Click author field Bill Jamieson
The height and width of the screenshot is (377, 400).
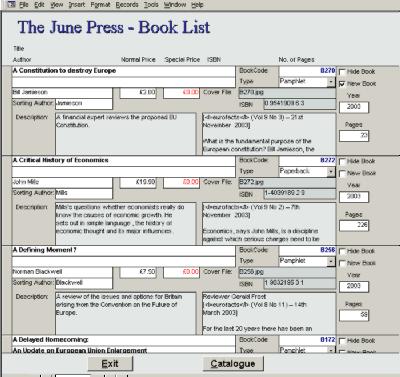[62, 93]
